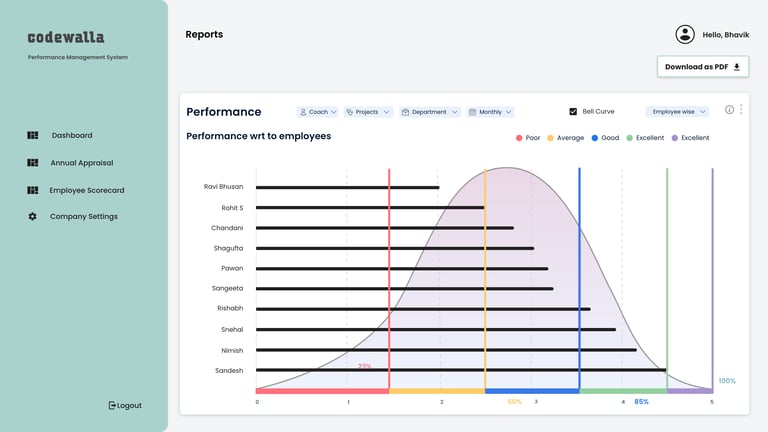The width and height of the screenshot is (768, 432).
Task: Click the Employee Scorecard sidebar icon
Action: tap(33, 190)
